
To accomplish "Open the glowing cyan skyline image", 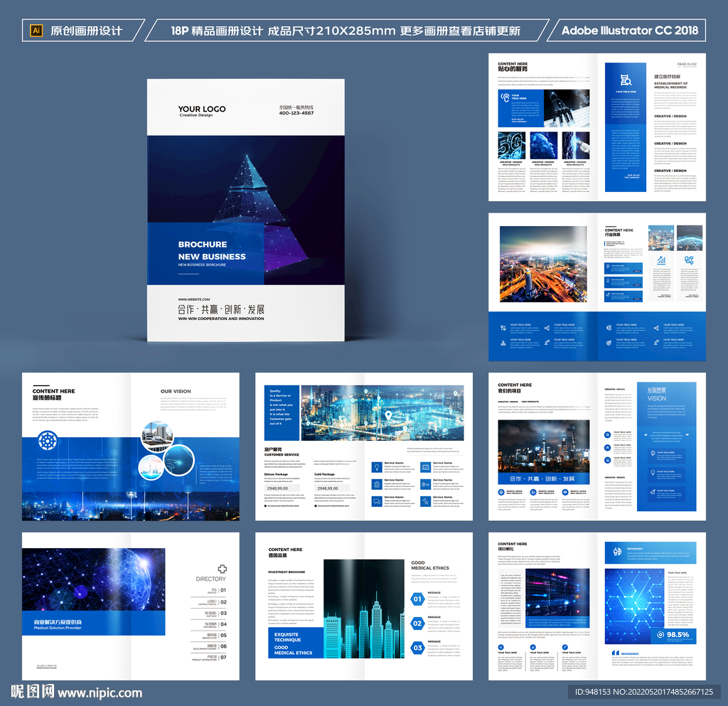I will coord(363,609).
